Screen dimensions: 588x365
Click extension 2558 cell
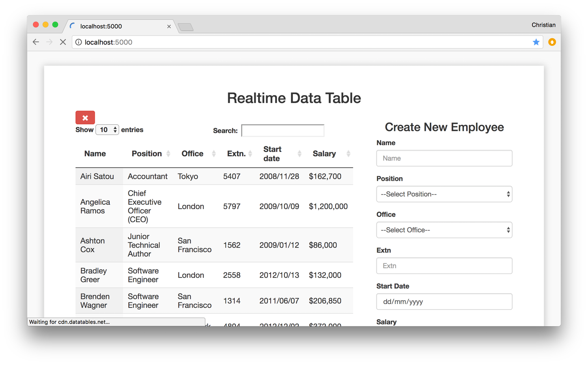[x=236, y=275]
